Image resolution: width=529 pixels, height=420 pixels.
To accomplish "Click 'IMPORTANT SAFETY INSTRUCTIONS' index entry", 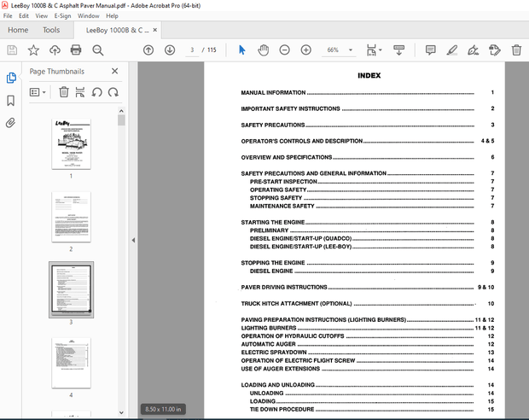I will [290, 108].
